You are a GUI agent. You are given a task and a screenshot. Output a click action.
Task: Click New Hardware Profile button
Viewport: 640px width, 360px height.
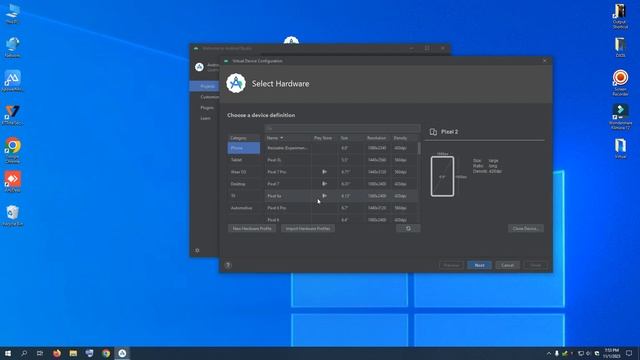click(x=252, y=229)
